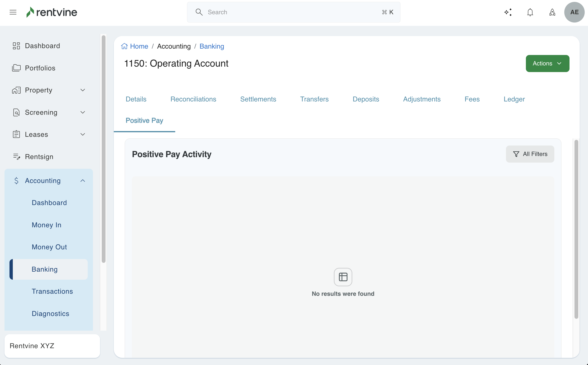Follow the Banking breadcrumb link
This screenshot has width=588, height=365.
(211, 46)
